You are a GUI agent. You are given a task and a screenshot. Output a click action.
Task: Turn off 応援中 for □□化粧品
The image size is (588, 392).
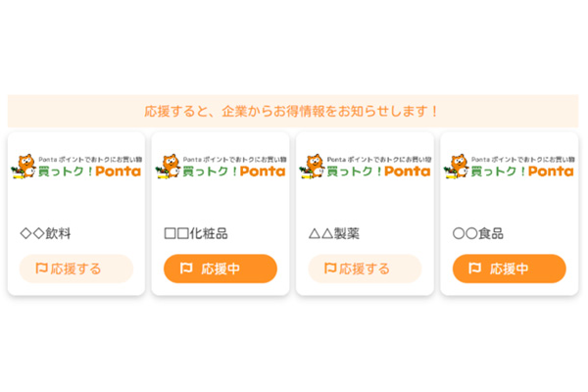click(x=220, y=269)
